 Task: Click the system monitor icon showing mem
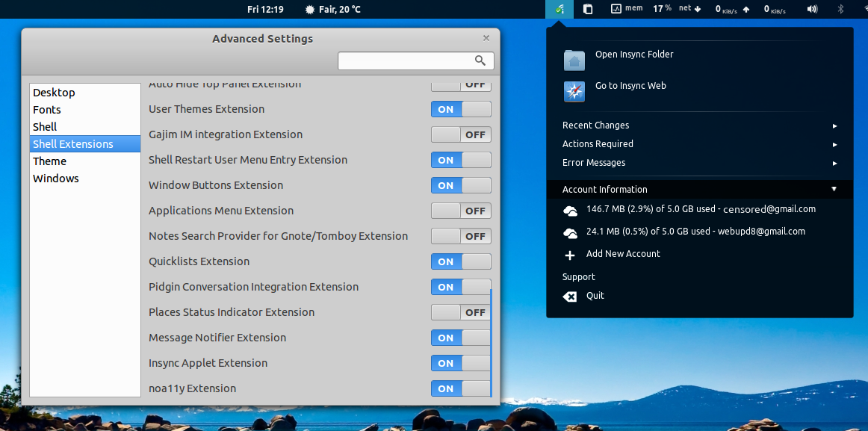tap(615, 10)
